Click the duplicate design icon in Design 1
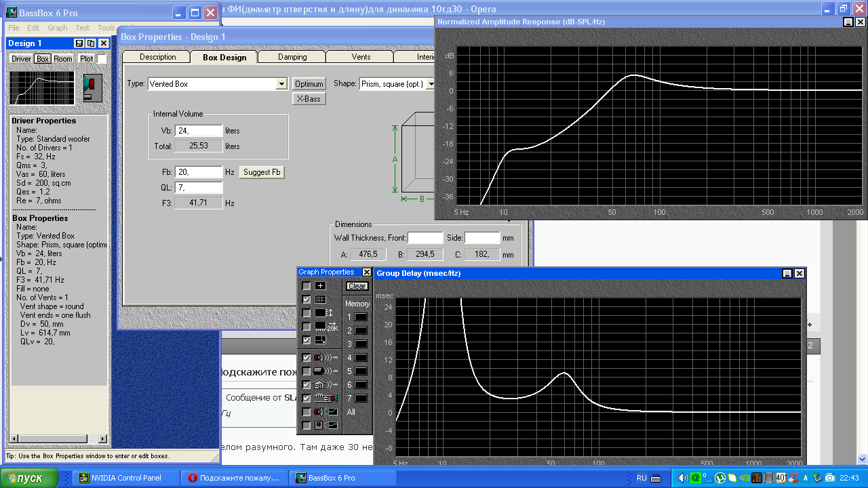The width and height of the screenshot is (868, 488). click(x=91, y=43)
